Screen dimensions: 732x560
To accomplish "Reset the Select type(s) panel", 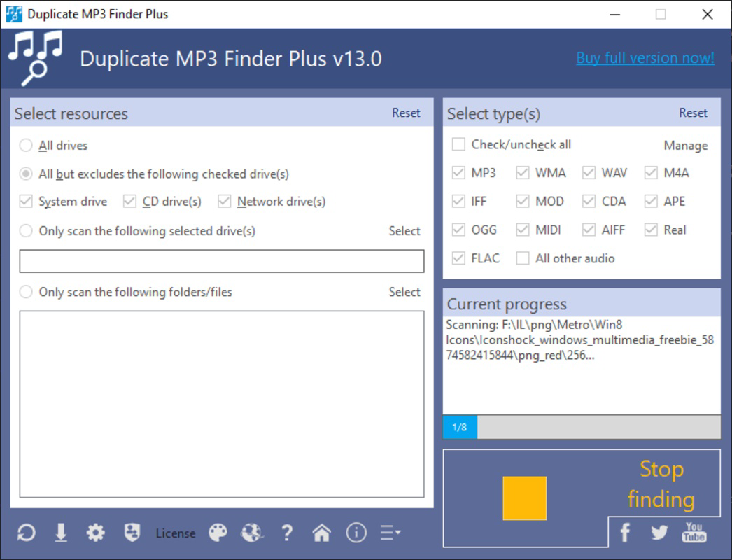I will pos(693,113).
